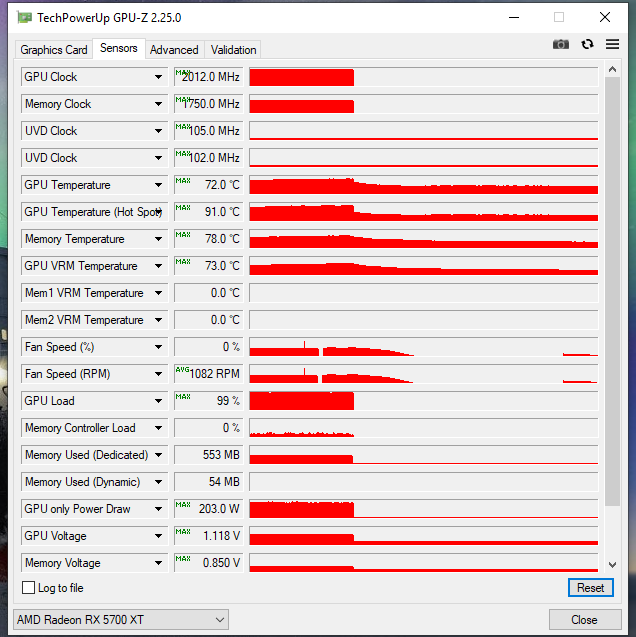
Task: Switch to the Graphics Card tab
Action: (54, 50)
